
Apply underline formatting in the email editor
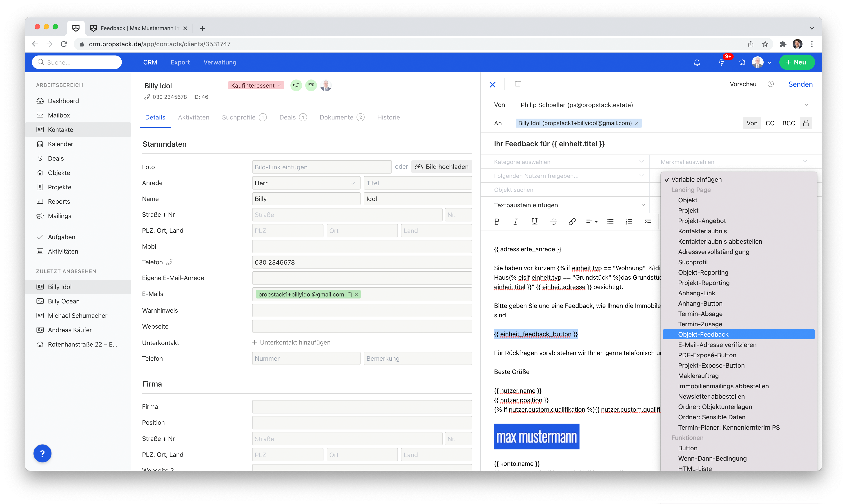click(534, 222)
